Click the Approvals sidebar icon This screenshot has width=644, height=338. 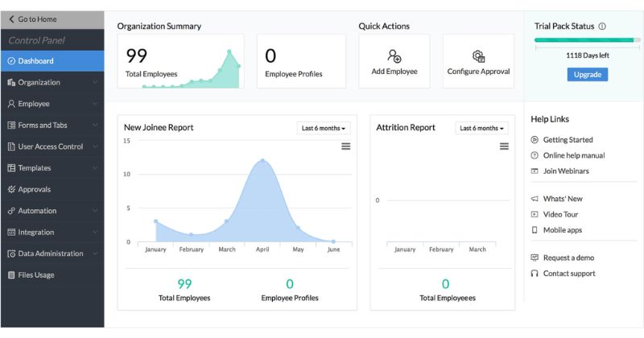point(11,189)
